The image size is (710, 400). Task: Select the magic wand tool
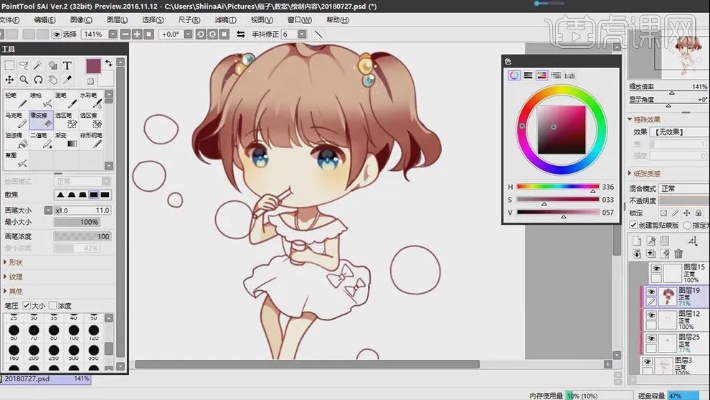point(38,66)
